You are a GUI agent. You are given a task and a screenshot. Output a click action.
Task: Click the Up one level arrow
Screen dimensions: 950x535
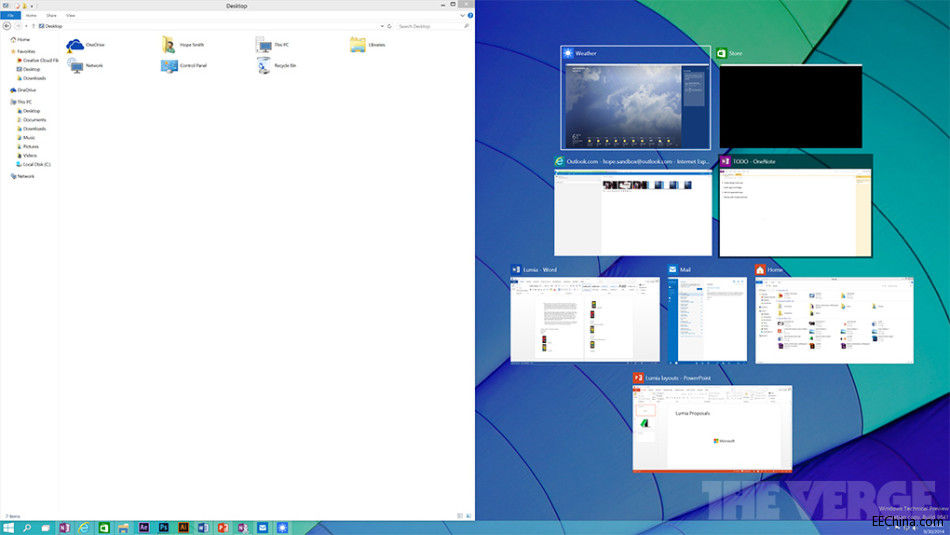coord(33,26)
